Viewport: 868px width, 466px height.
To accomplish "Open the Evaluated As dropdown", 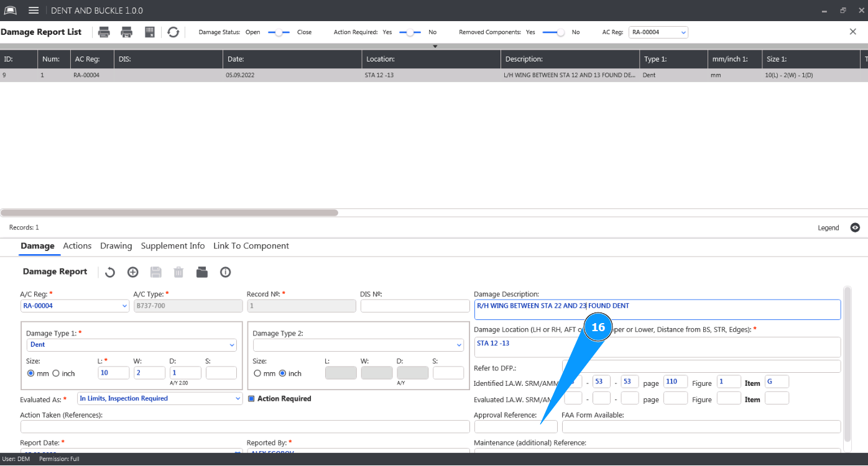I will point(238,399).
